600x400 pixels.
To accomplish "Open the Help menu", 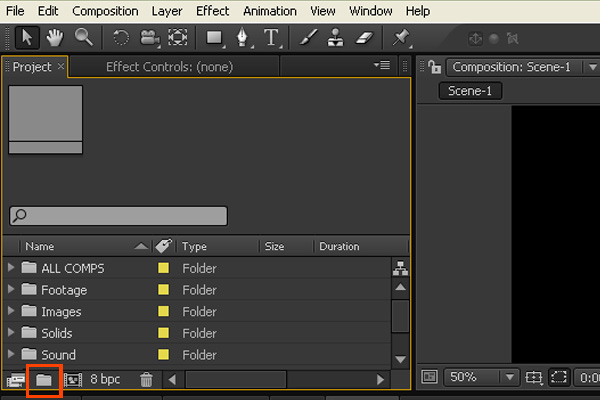I will [x=418, y=11].
